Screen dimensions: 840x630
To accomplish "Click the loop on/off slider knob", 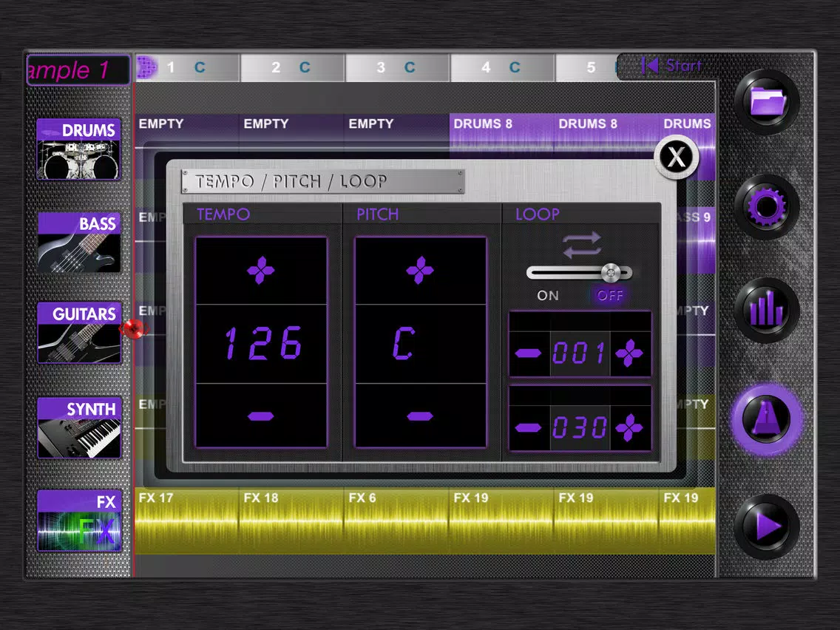I will tap(611, 273).
